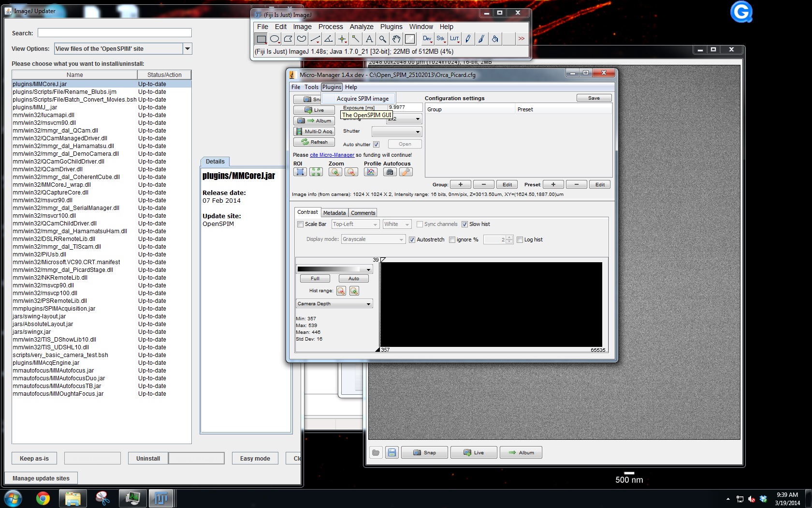Click the Uninstall button in Updater
The height and width of the screenshot is (508, 812).
[148, 458]
